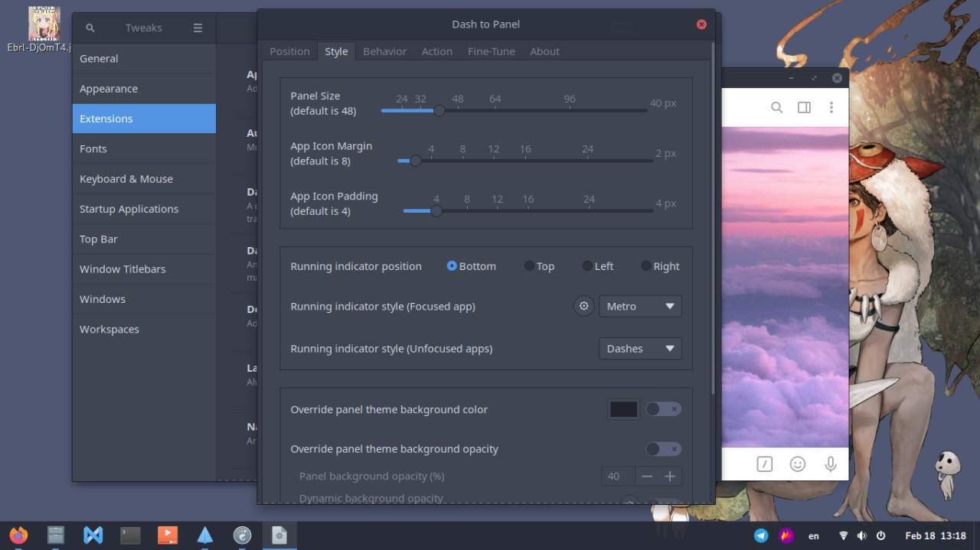This screenshot has height=550, width=980.
Task: Click the power tray icon
Action: [880, 535]
